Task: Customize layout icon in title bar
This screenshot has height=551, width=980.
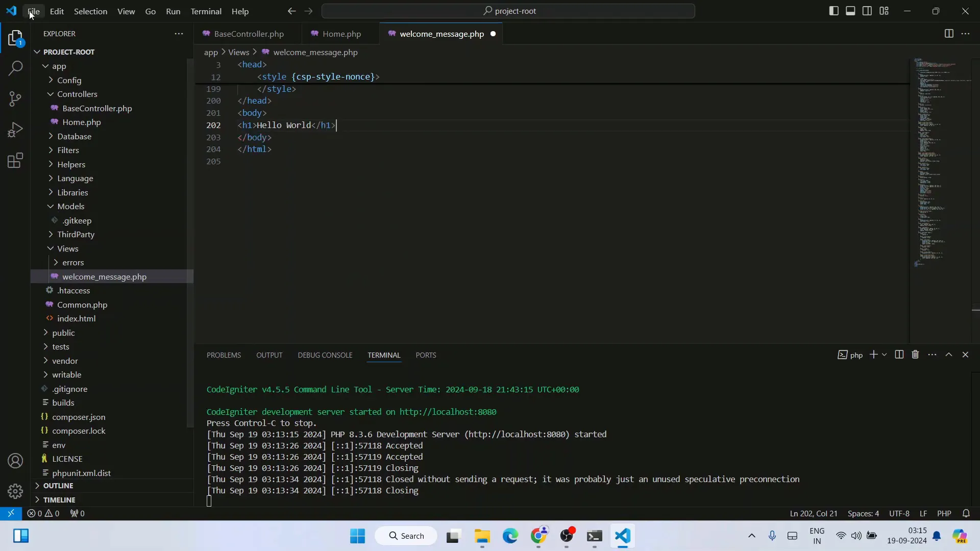Action: pyautogui.click(x=884, y=11)
